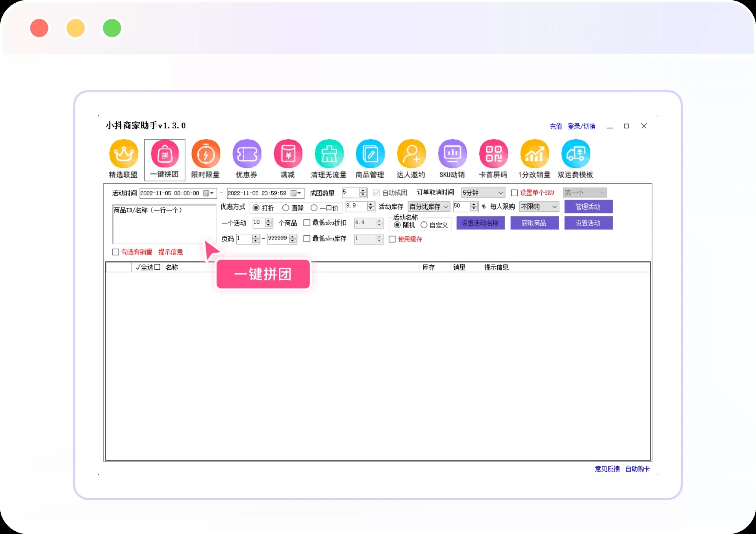Screen dimensions: 756x534
Task: Open the 满减 discount icon
Action: tap(288, 154)
